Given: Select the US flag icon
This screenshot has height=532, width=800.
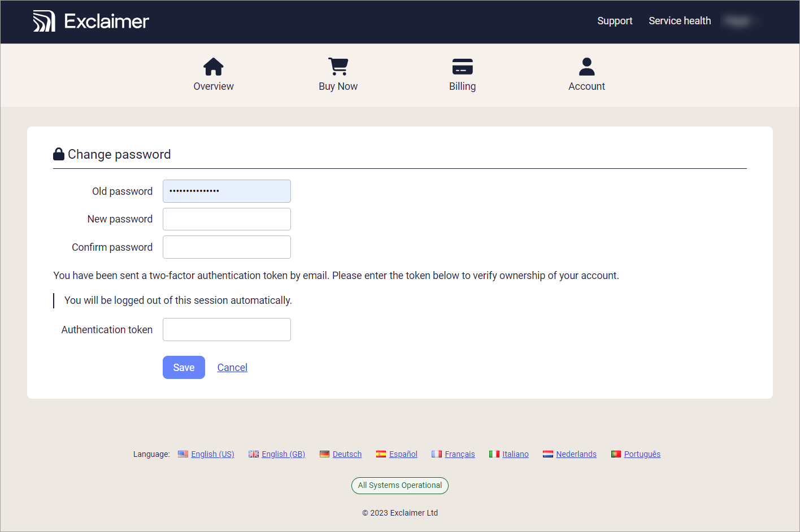Looking at the screenshot, I should (183, 454).
